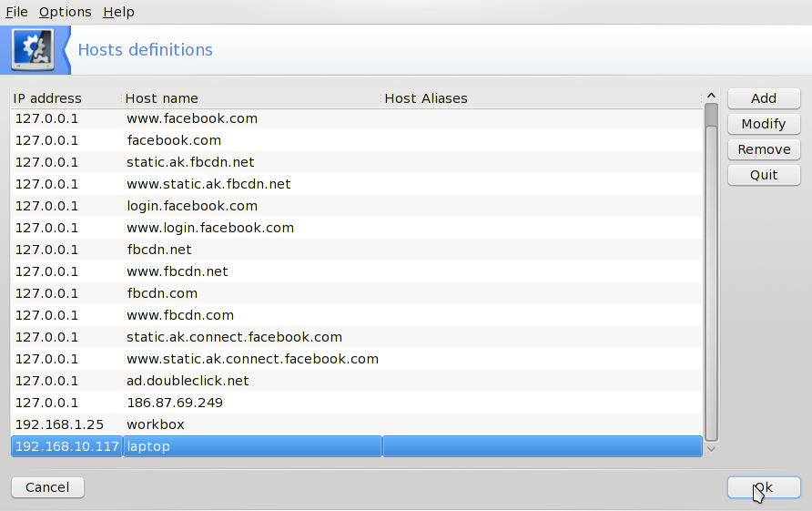Click the Modify button
Viewport: 812px width, 511px height.
pos(763,124)
